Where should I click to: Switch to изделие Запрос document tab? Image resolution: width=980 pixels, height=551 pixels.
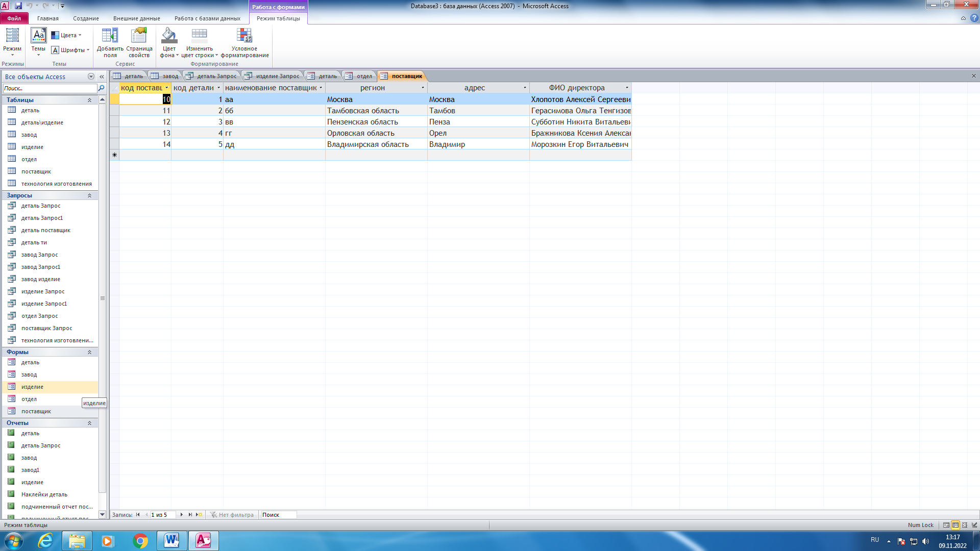(x=273, y=76)
